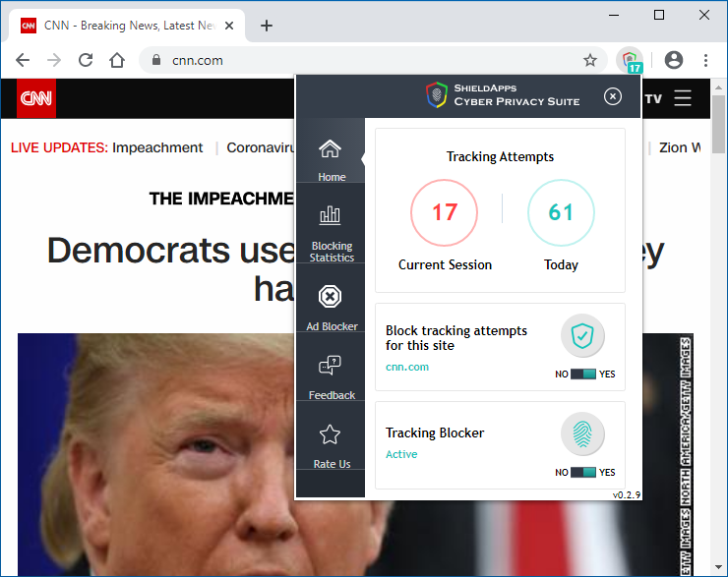Click the Democrats headline link
Image resolution: width=728 pixels, height=577 pixels.
tap(171, 269)
